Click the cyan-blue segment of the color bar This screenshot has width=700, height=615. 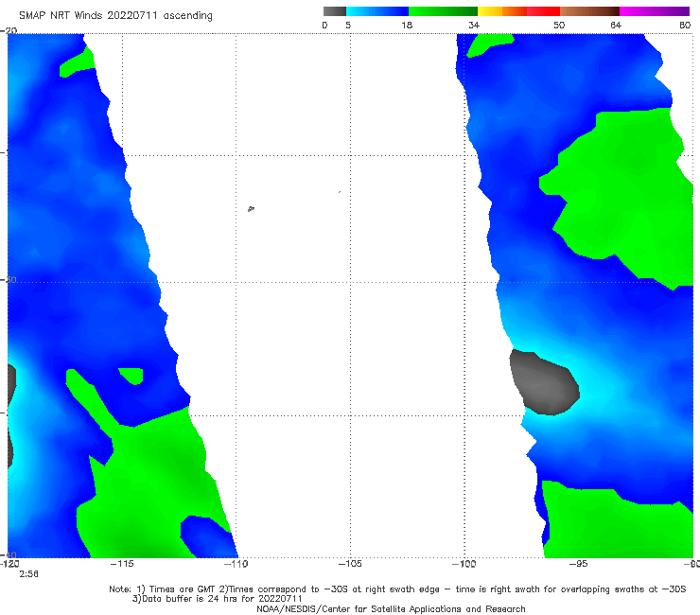377,11
